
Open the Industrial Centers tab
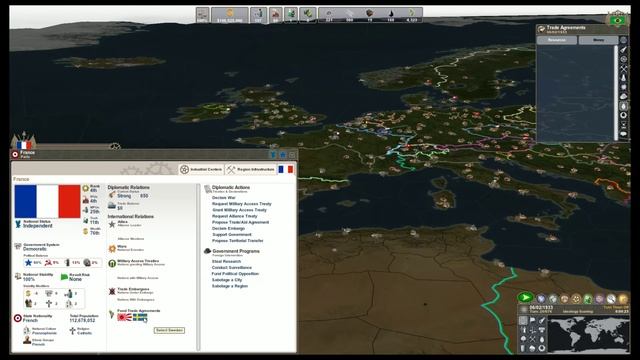tap(202, 169)
